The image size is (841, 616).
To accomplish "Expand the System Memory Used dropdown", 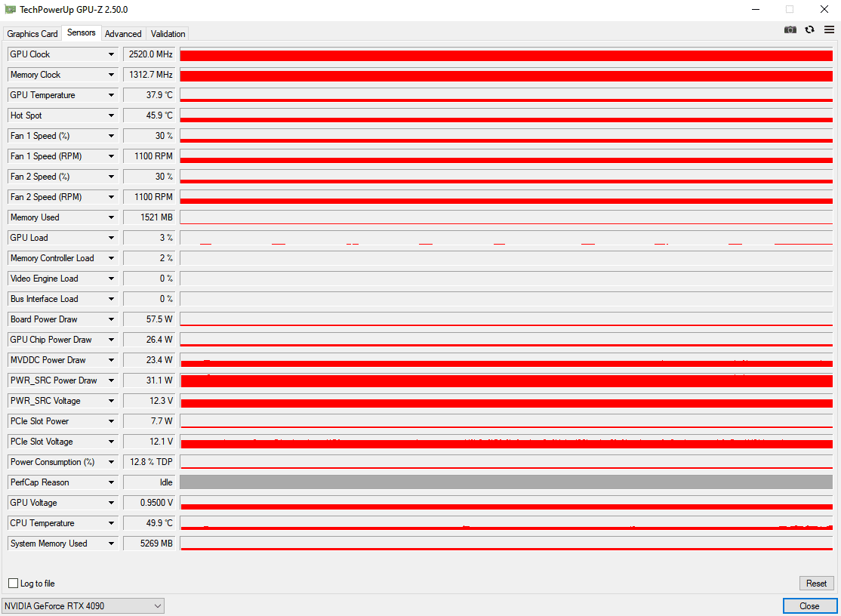I will 111,543.
